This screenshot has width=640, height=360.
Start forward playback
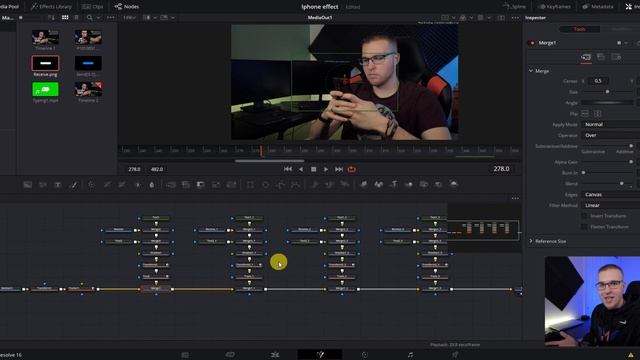pos(326,169)
